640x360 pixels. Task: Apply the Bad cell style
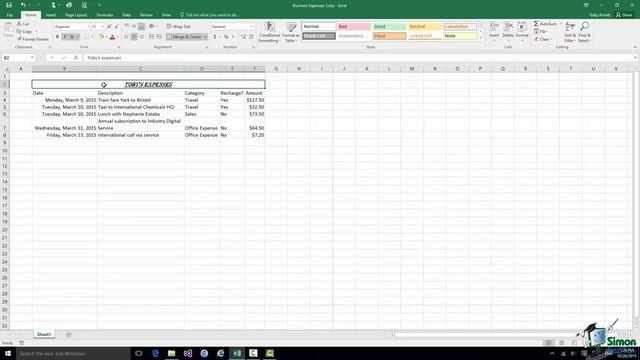[354, 27]
